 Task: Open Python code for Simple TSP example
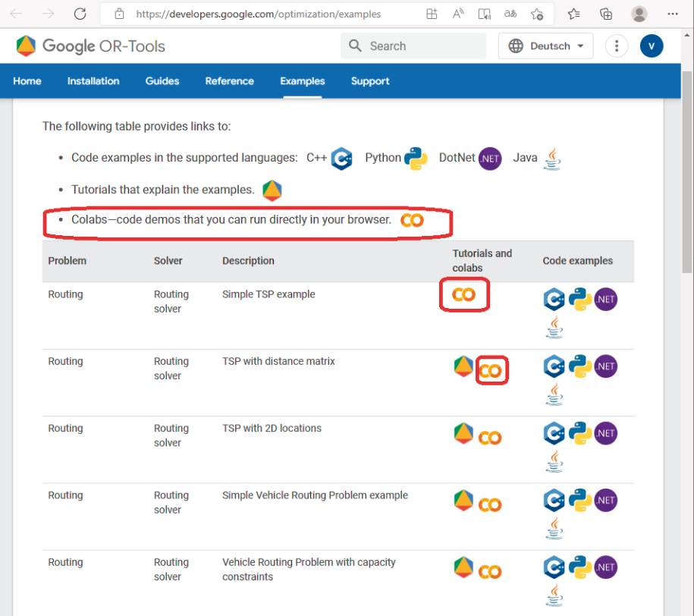tap(579, 299)
